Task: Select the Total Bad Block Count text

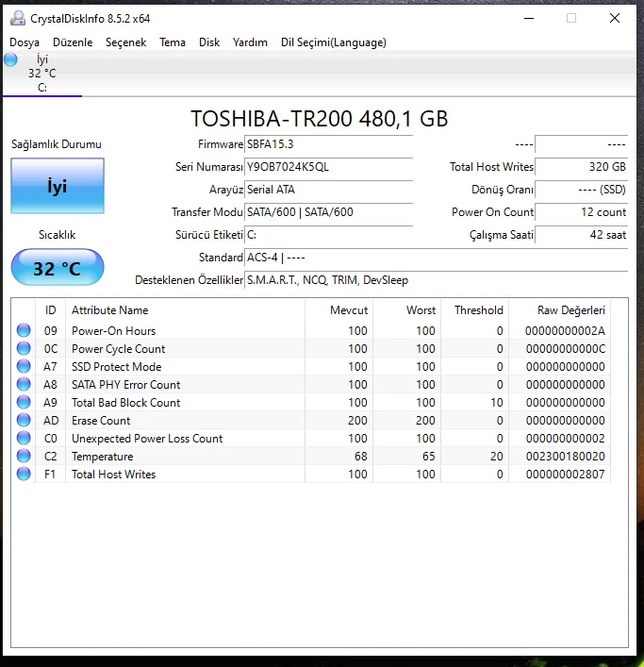Action: click(x=125, y=403)
